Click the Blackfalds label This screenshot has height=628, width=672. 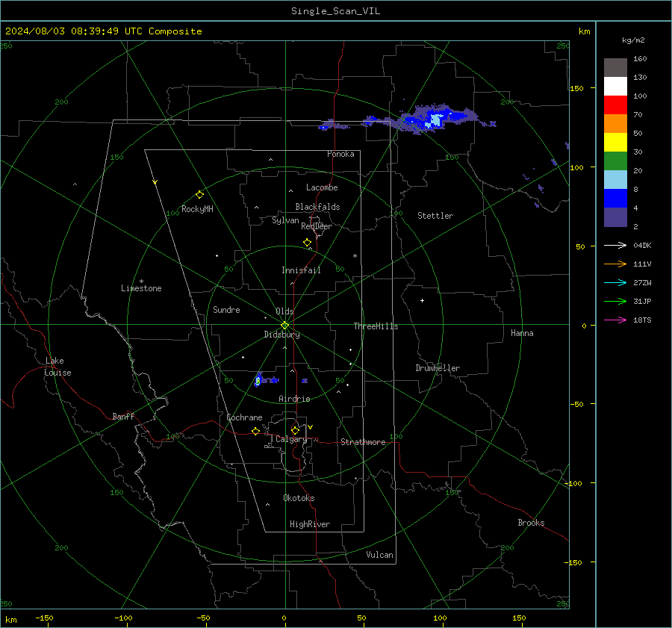317,207
